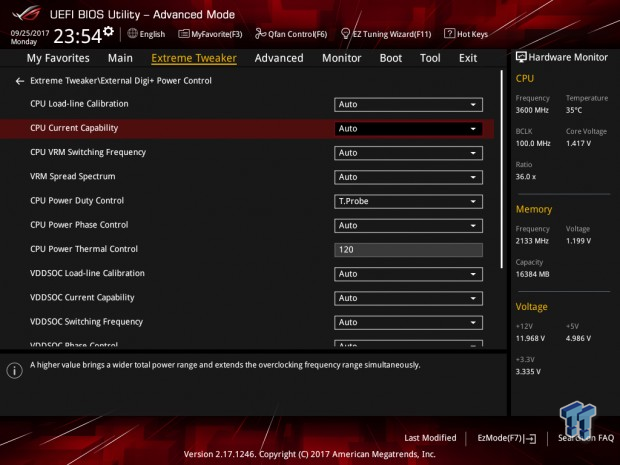This screenshot has height=465, width=620.
Task: Click the 09/25/2017 Monday date
Action: point(30,37)
